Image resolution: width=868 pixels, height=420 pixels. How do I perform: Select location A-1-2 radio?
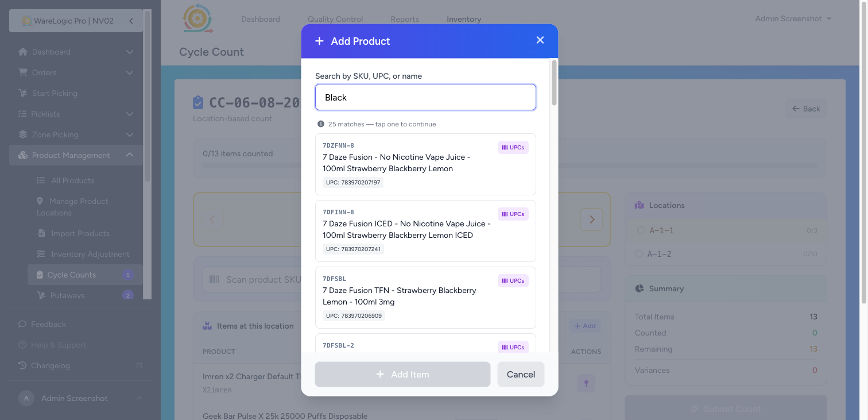tap(638, 254)
